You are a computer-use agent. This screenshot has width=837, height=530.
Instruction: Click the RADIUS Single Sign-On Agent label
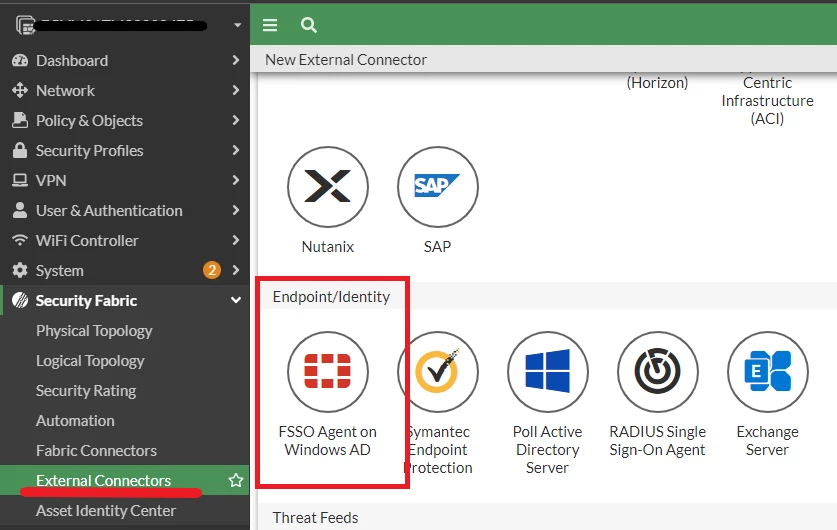tap(658, 440)
